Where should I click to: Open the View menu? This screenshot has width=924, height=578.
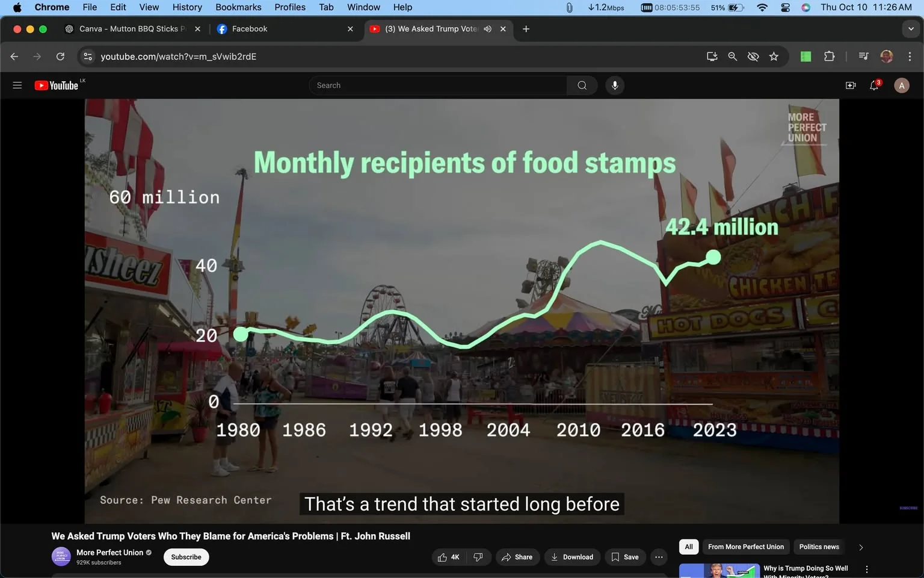149,7
